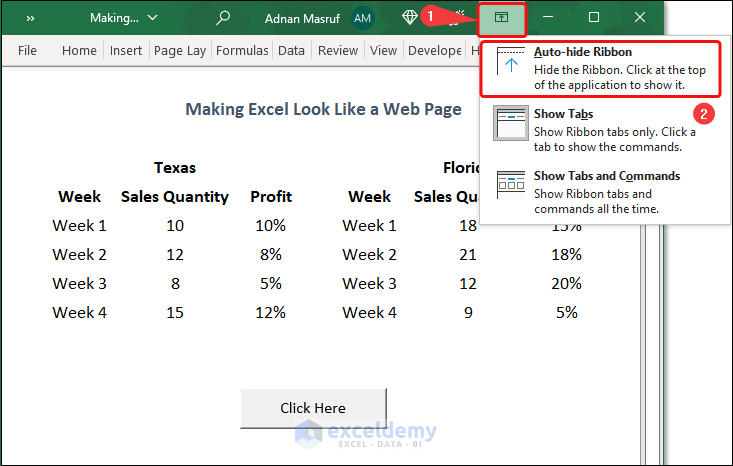Select Texas Week 4 quantity 15
This screenshot has height=466, width=733.
[175, 313]
